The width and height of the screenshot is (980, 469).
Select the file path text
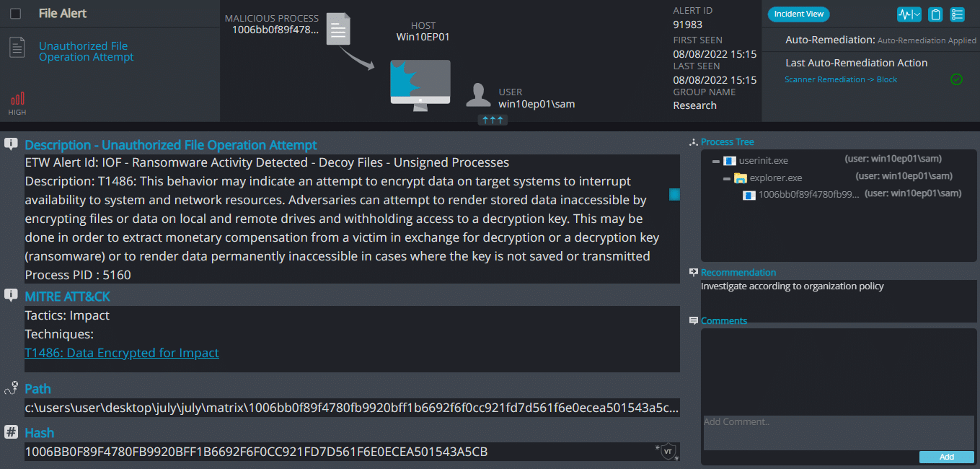click(x=352, y=407)
